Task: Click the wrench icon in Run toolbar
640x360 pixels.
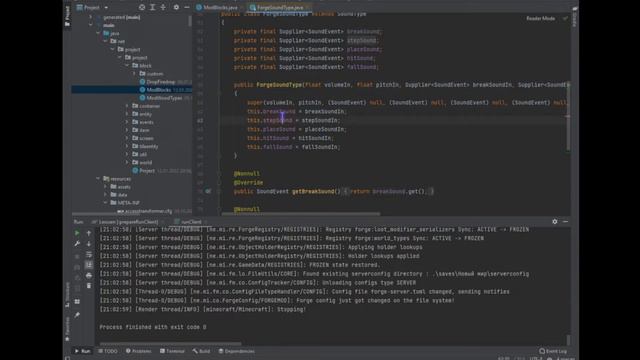Action: pos(77,244)
